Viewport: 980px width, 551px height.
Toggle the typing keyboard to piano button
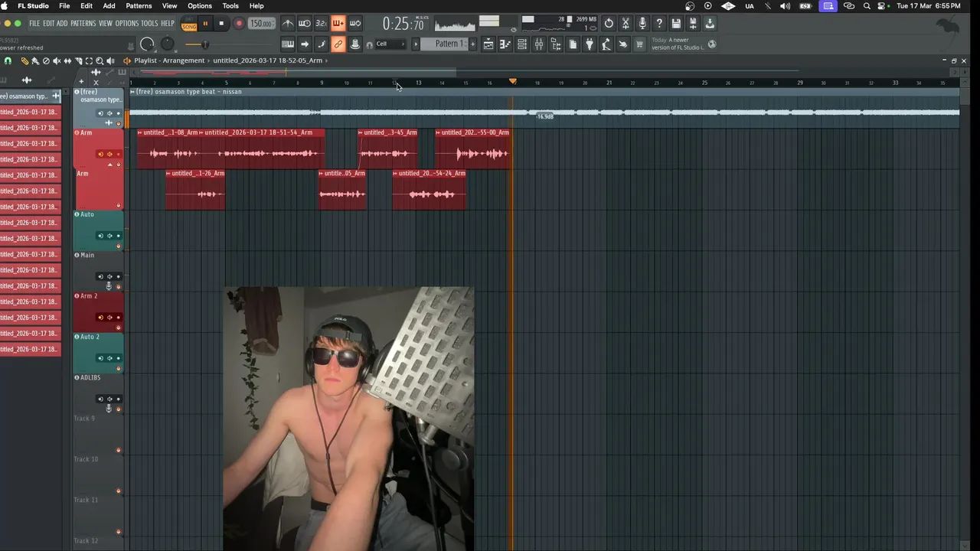click(x=289, y=44)
